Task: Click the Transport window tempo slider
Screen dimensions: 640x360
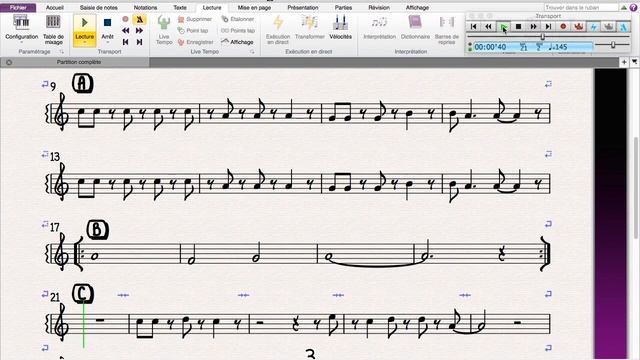Action: pos(612,44)
